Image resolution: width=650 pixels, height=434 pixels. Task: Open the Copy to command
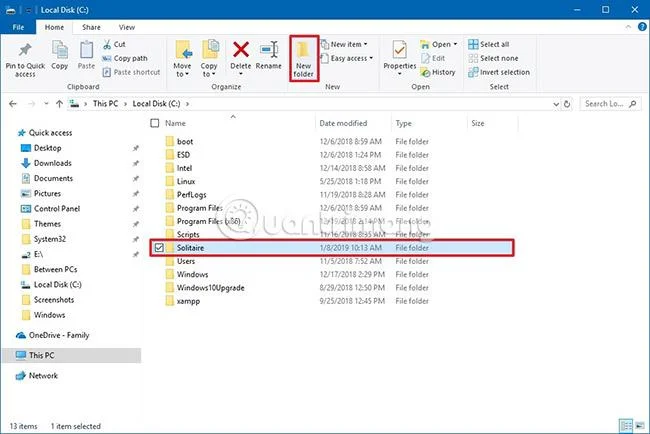(x=209, y=58)
